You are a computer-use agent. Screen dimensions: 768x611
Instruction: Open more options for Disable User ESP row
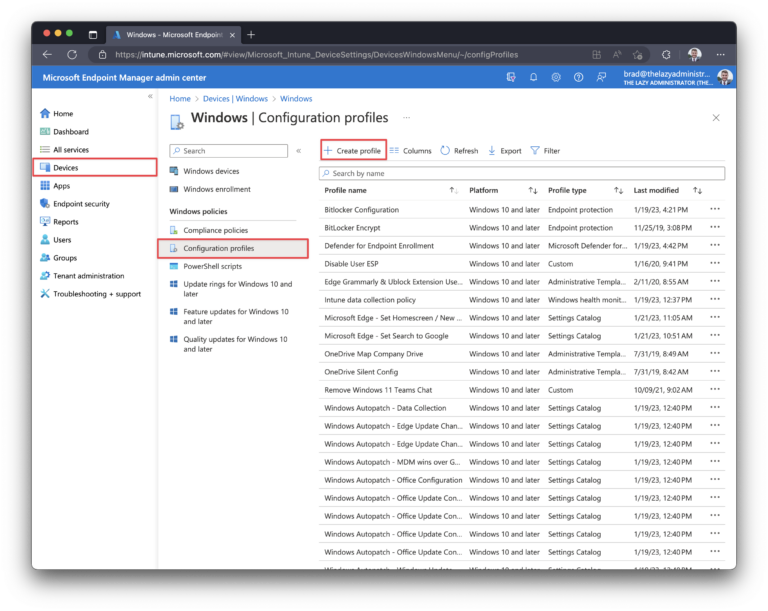tap(715, 263)
